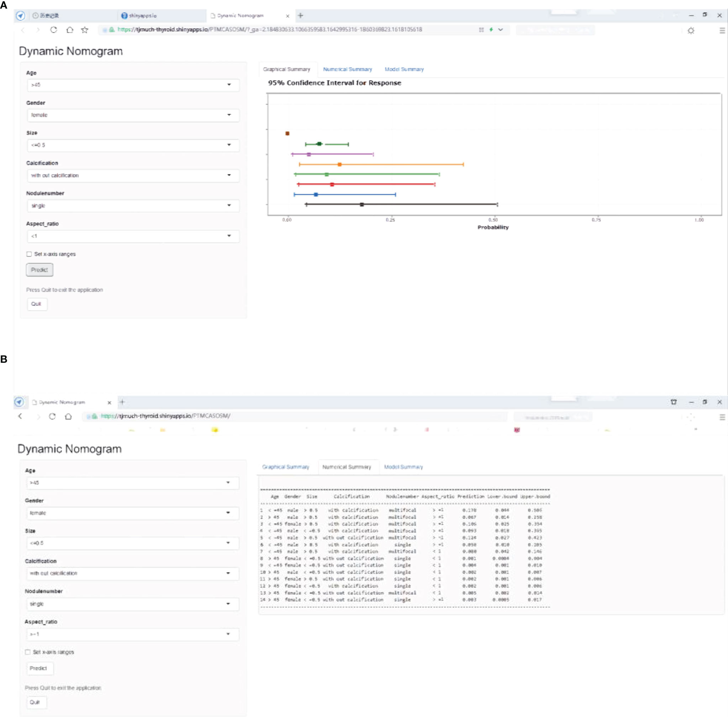This screenshot has height=717, width=728.
Task: Switch to Graphical Summary tab in panel B
Action: [x=286, y=467]
